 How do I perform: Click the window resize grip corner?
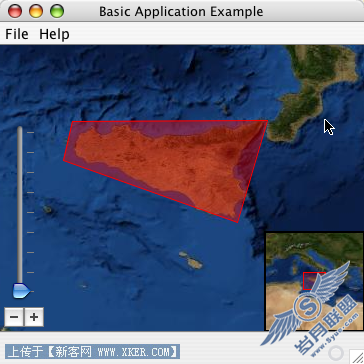[x=357, y=357]
